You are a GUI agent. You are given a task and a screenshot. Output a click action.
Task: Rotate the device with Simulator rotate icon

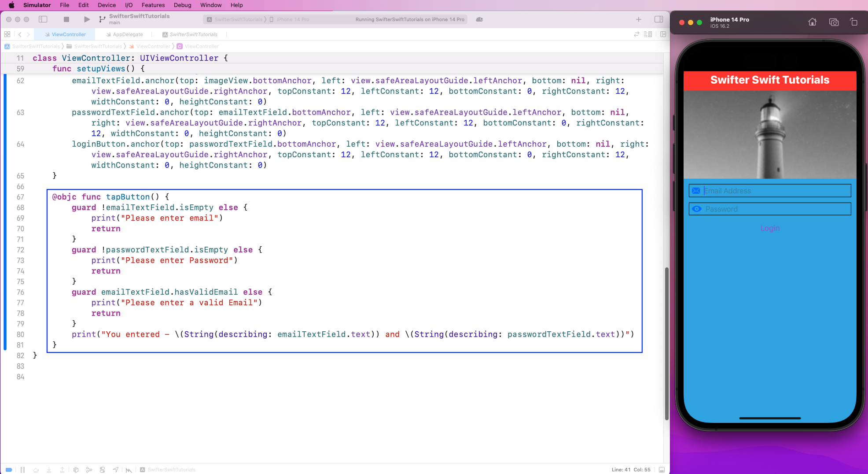853,22
